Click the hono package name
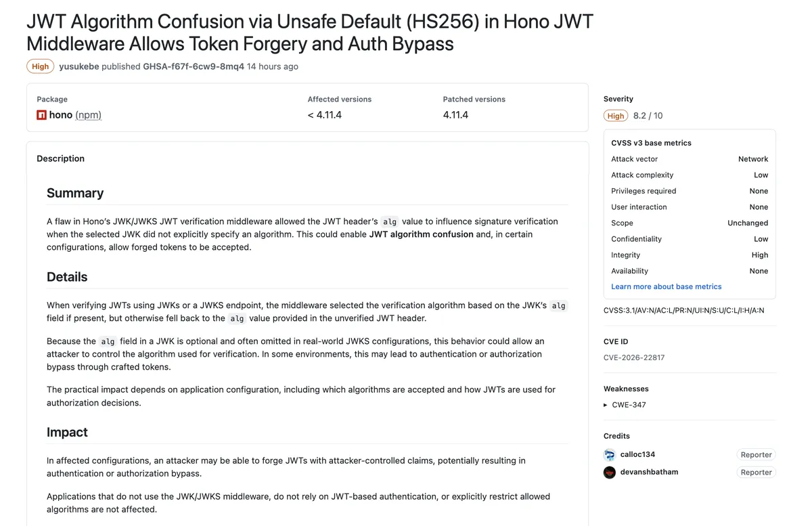Screen dimensions: 812x526 click(61, 115)
